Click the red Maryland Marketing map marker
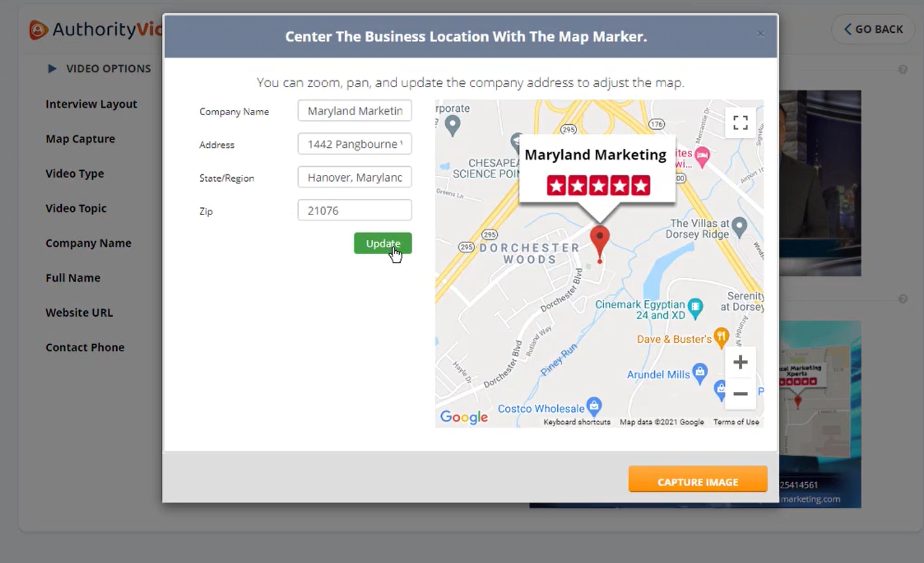The image size is (924, 563). tap(599, 240)
